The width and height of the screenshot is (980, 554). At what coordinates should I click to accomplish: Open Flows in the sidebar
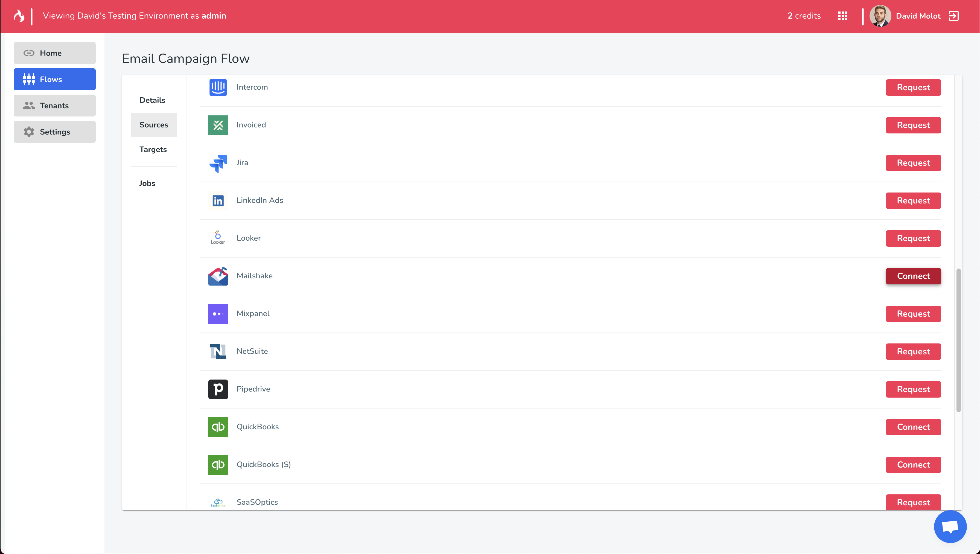pos(55,80)
